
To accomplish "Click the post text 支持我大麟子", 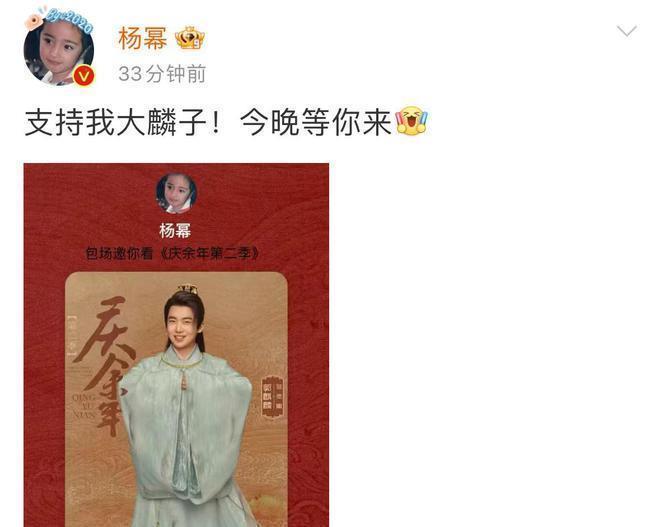I will [115, 122].
